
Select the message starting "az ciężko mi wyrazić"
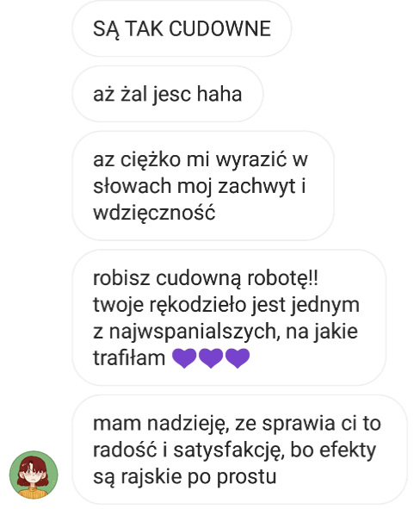(203, 186)
